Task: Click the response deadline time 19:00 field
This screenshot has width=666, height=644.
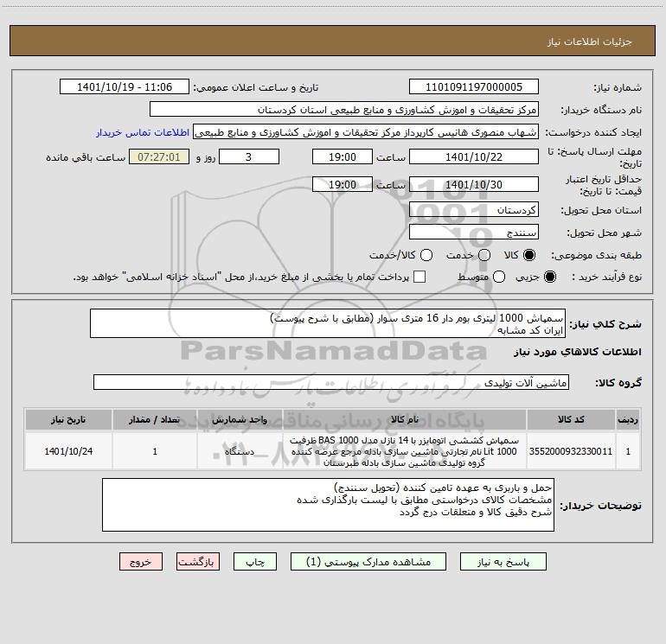Action: pyautogui.click(x=343, y=156)
